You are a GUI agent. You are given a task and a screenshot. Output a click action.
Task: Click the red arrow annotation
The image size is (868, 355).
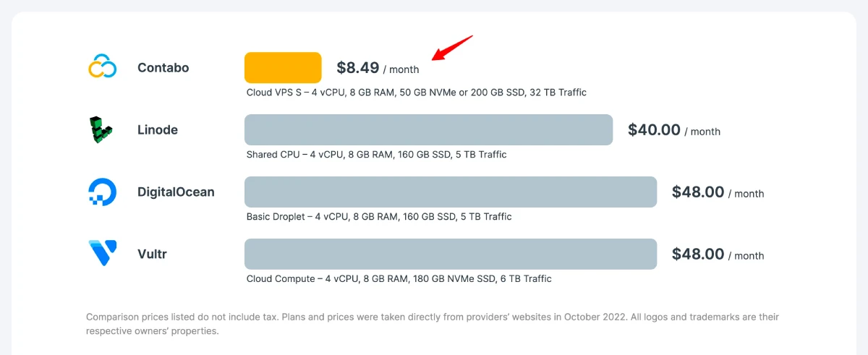[x=452, y=47]
